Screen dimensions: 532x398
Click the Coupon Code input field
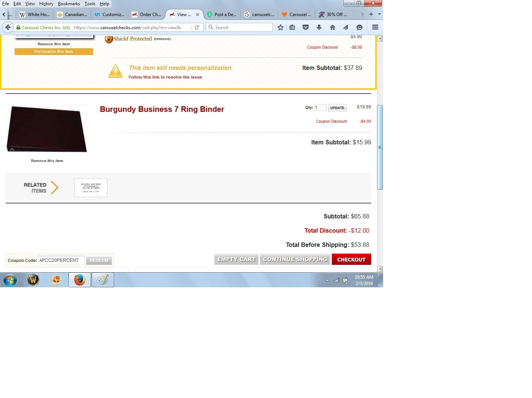61,260
